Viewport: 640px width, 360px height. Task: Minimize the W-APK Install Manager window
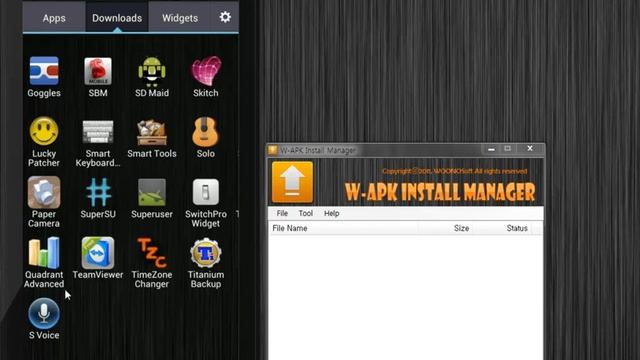pos(491,149)
